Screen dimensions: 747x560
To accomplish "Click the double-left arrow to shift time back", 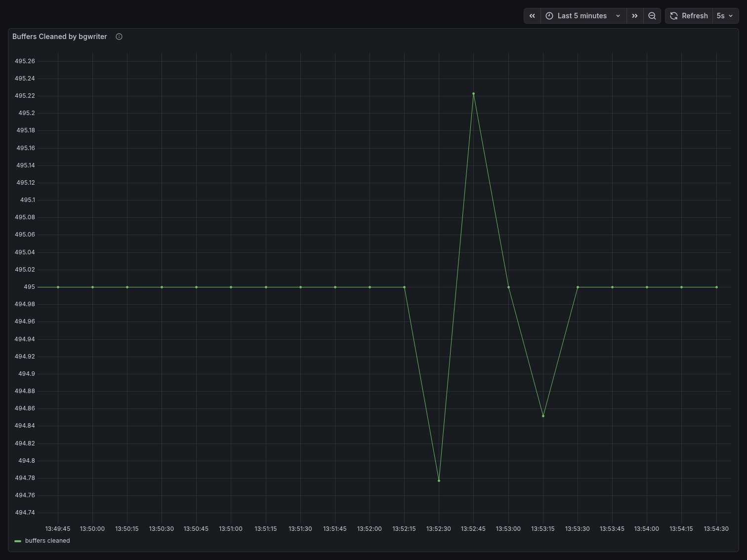I will [532, 15].
